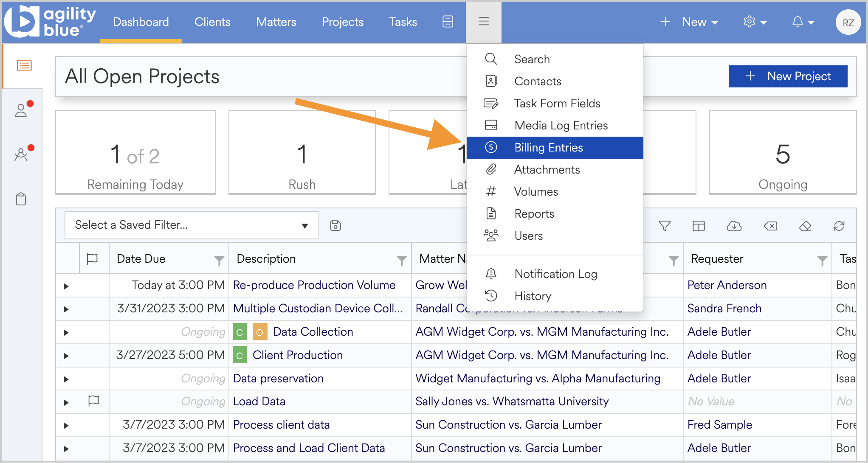Go to the Dashboard tab
Image resolution: width=868 pixels, height=463 pixels.
pos(141,22)
